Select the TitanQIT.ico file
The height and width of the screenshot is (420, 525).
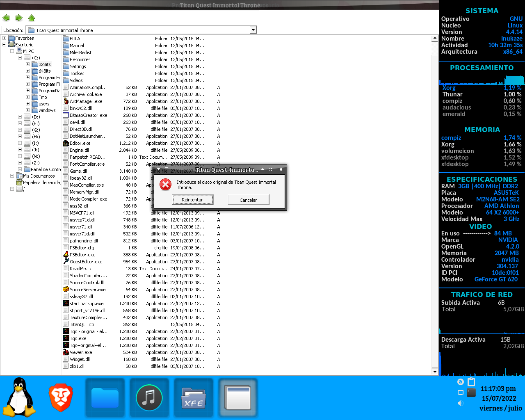tap(82, 324)
